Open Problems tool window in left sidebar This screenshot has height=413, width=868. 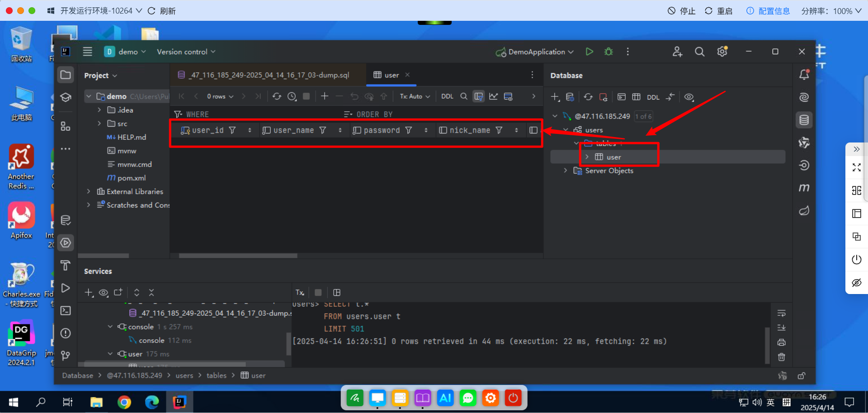coord(66,333)
